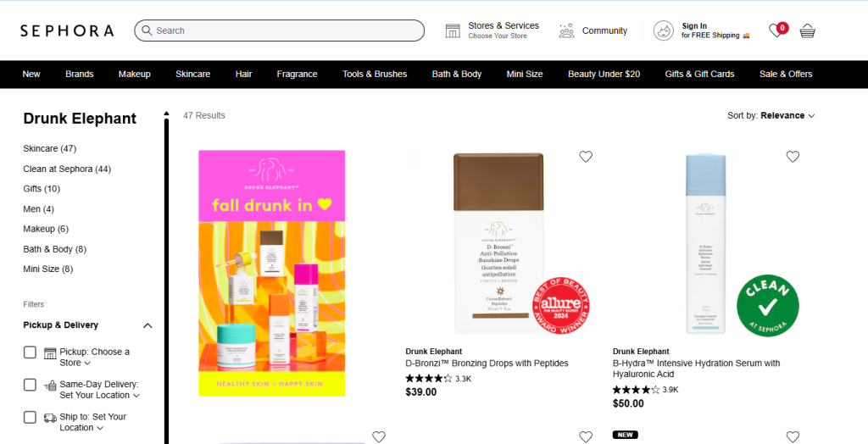This screenshot has width=868, height=444.
Task: Check the Same-Day Delivery checkbox
Action: click(30, 385)
